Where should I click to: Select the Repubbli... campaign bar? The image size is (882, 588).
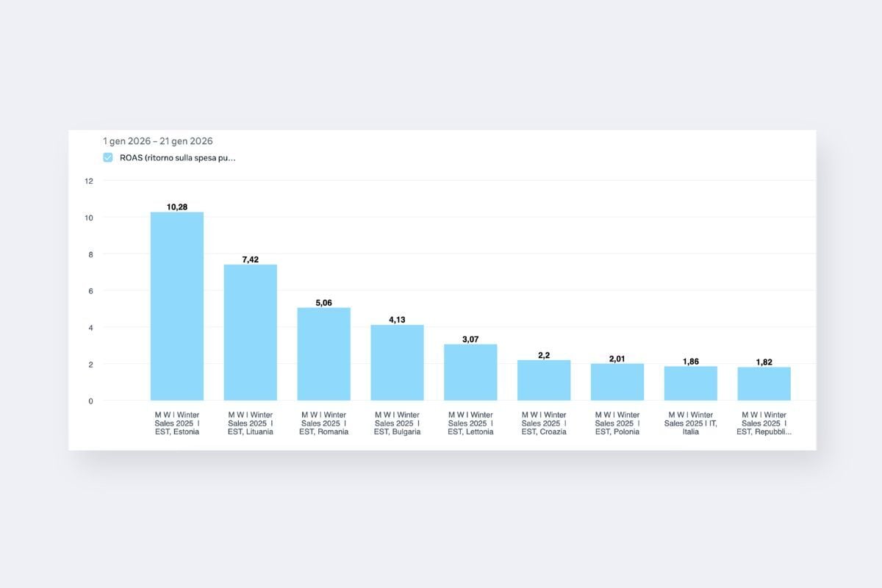[x=764, y=384]
